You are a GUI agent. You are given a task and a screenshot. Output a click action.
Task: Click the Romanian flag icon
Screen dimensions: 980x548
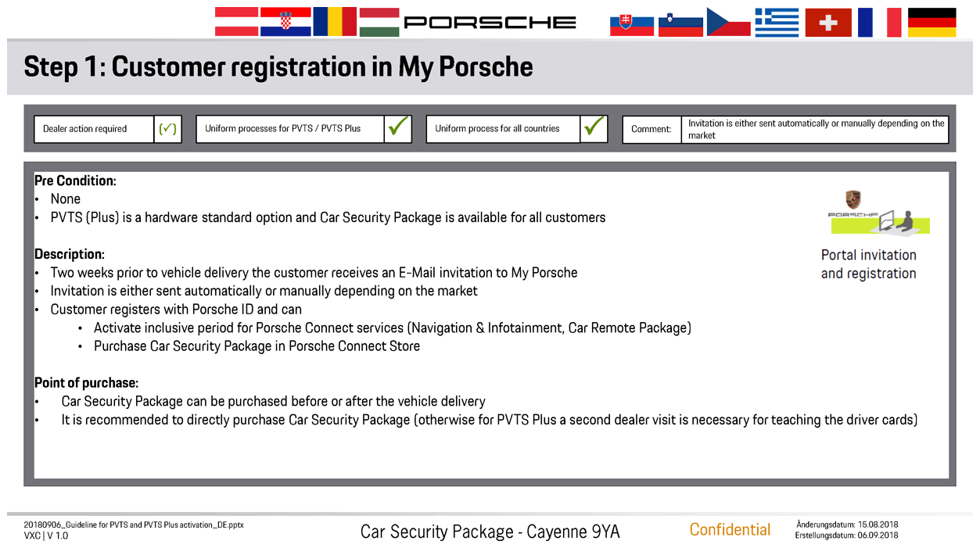(335, 22)
